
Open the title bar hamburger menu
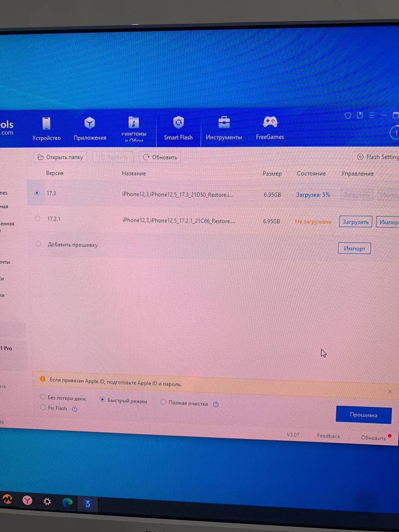click(372, 115)
